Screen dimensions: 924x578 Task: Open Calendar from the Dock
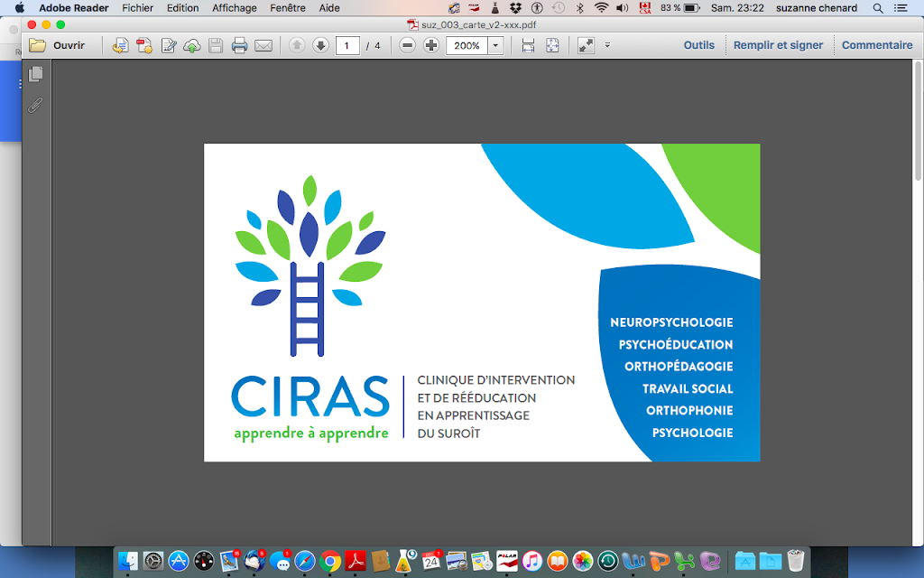pos(431,561)
